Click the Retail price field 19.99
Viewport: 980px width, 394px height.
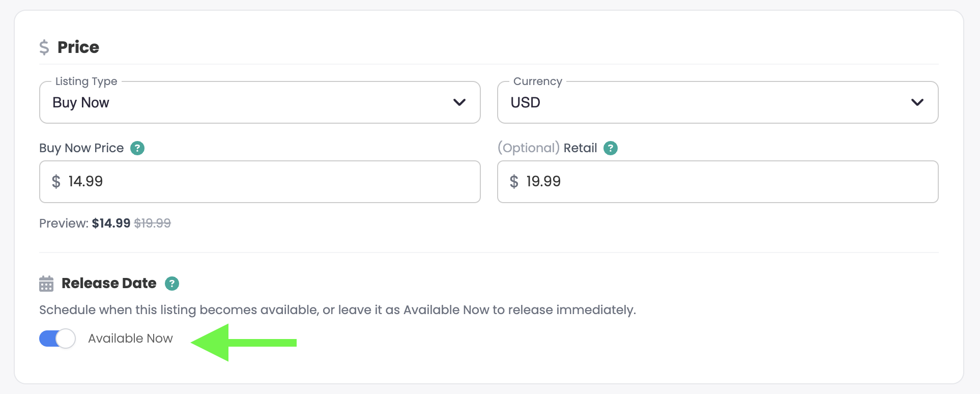point(718,182)
